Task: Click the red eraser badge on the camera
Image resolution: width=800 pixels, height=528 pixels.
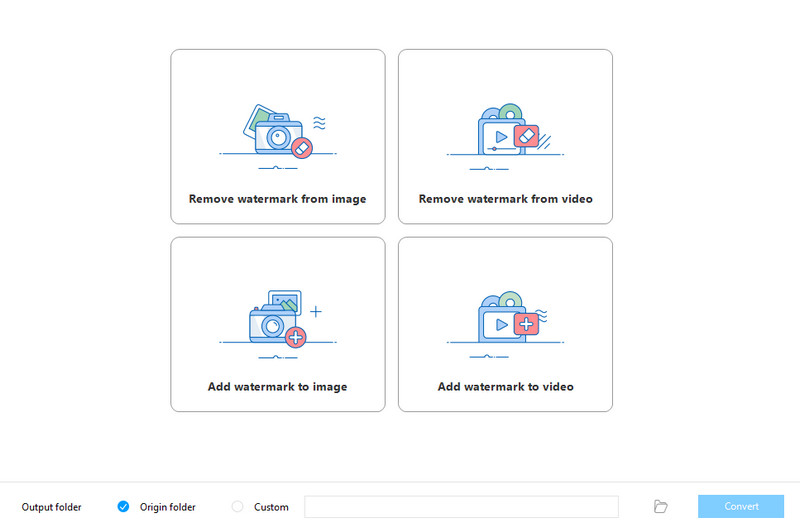Action: pyautogui.click(x=301, y=147)
